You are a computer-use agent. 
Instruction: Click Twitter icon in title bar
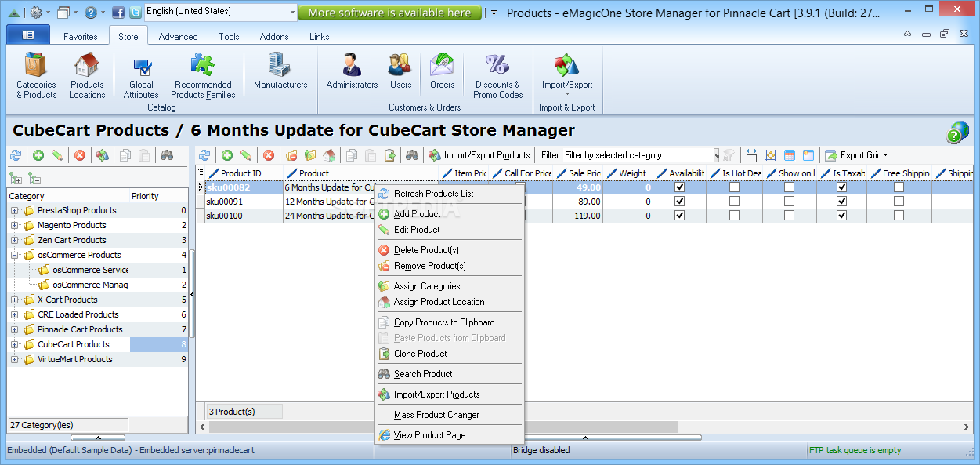(135, 12)
